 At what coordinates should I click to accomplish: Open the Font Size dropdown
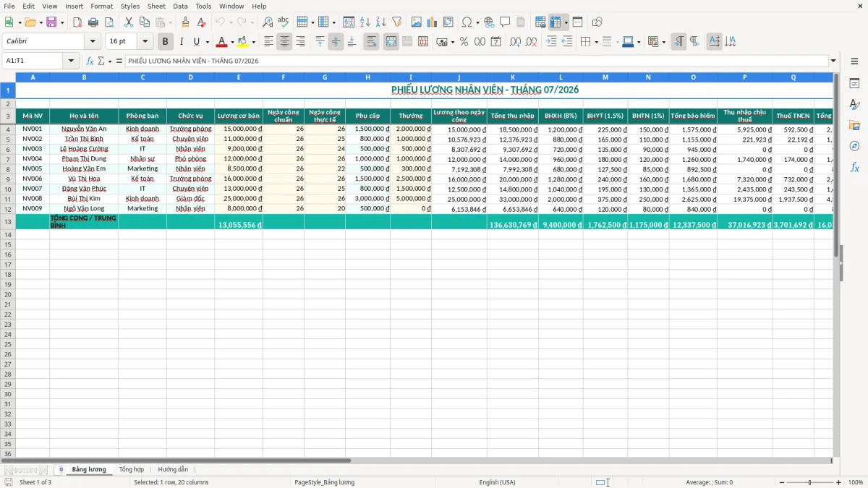click(145, 41)
